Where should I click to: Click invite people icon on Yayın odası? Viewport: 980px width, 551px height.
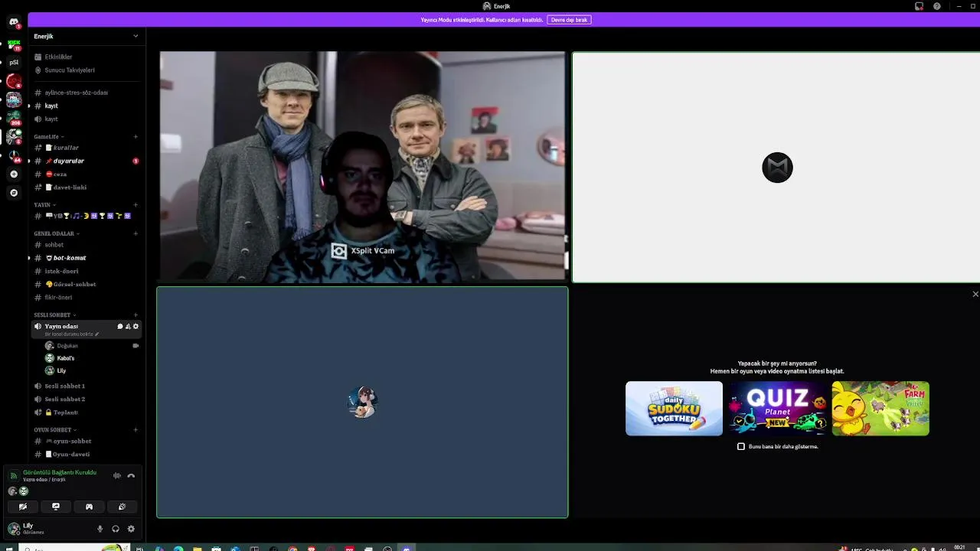pos(128,327)
